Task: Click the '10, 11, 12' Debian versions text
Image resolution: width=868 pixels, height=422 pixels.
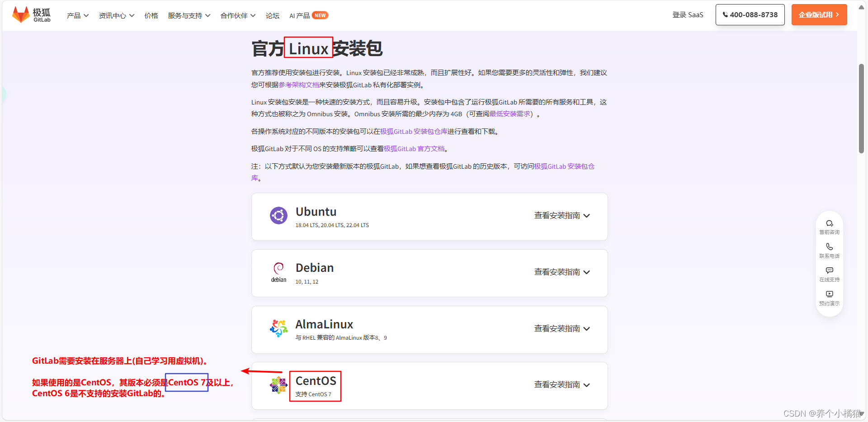Action: click(307, 282)
